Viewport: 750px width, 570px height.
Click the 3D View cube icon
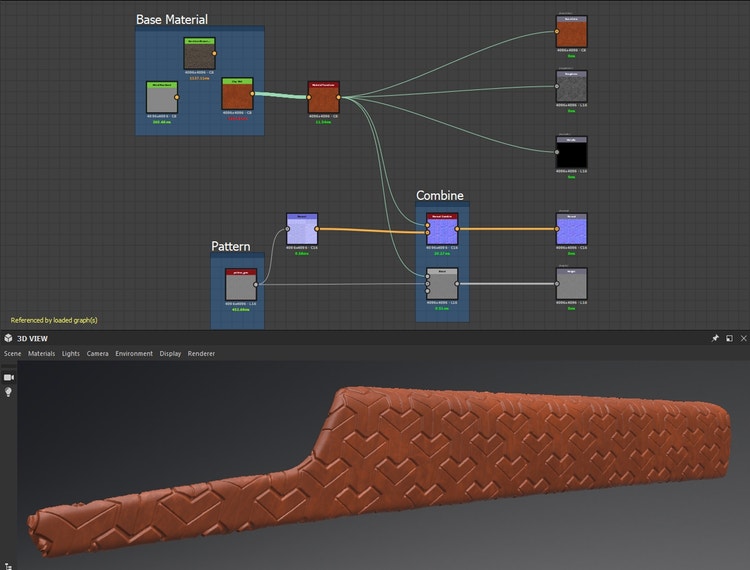8,339
